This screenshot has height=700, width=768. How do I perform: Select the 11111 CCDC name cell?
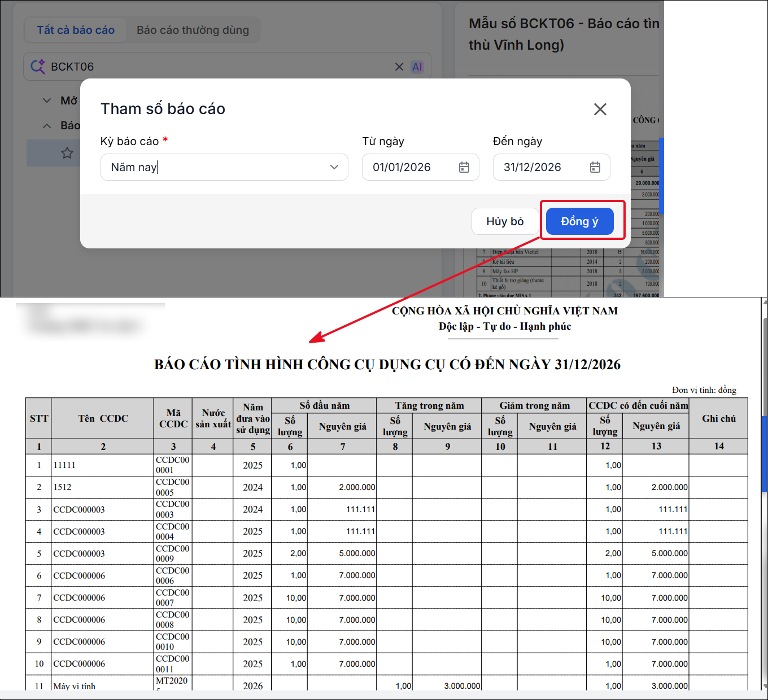(x=102, y=465)
